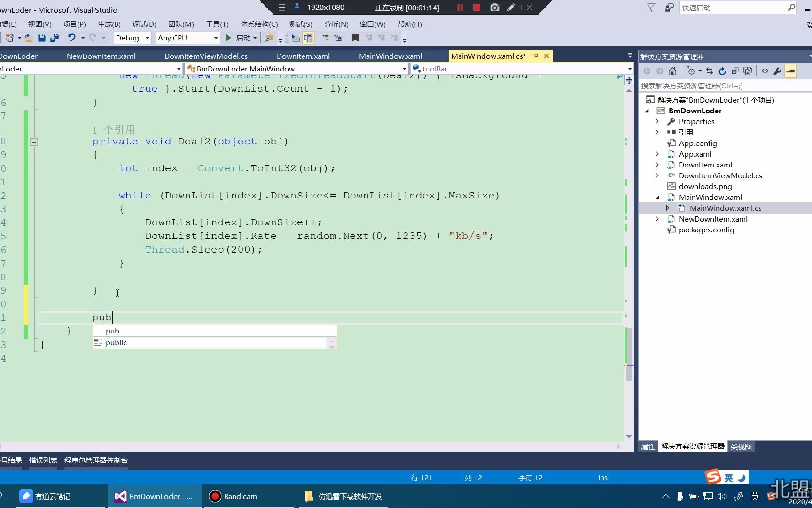Open the 视图(V) menu

point(39,24)
